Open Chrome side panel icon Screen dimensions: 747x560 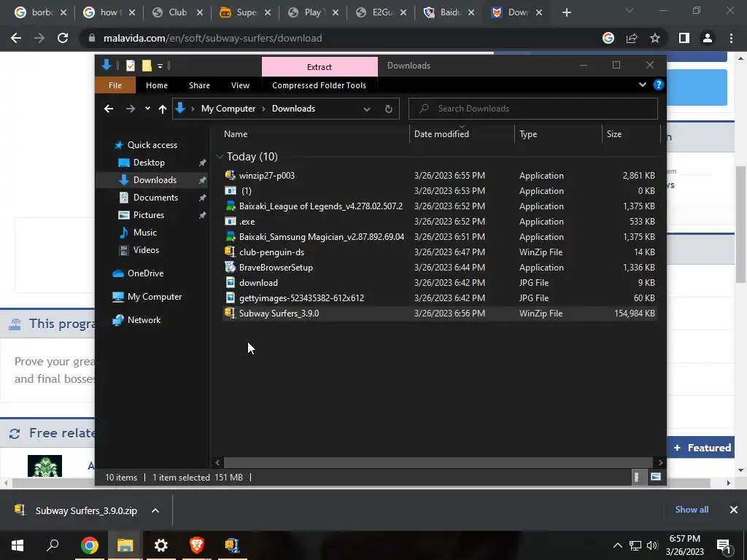pos(684,38)
